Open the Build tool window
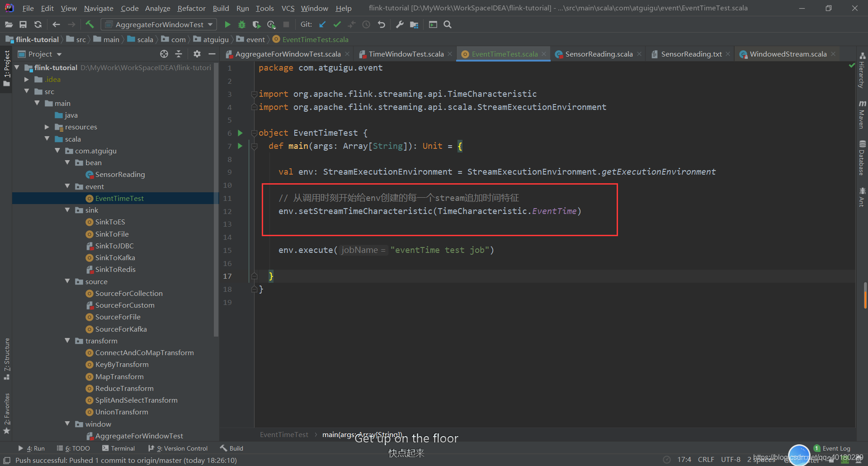This screenshot has width=868, height=466. click(x=231, y=448)
